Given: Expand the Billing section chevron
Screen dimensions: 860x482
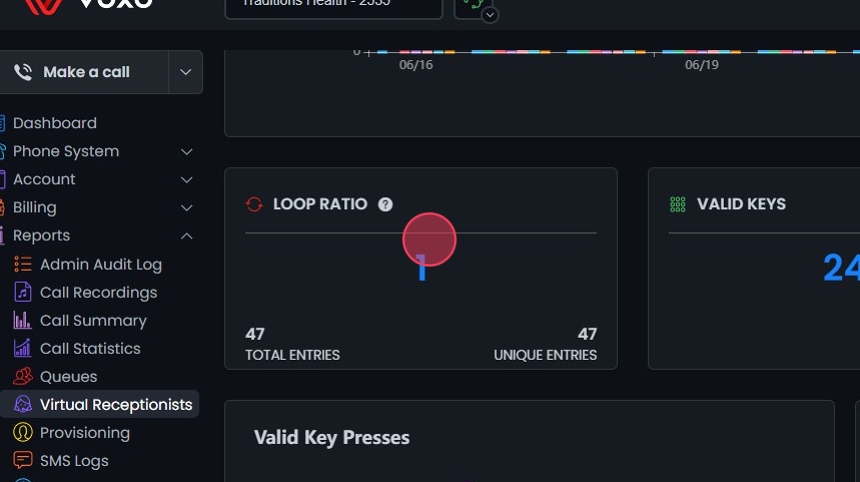Looking at the screenshot, I should coord(186,207).
